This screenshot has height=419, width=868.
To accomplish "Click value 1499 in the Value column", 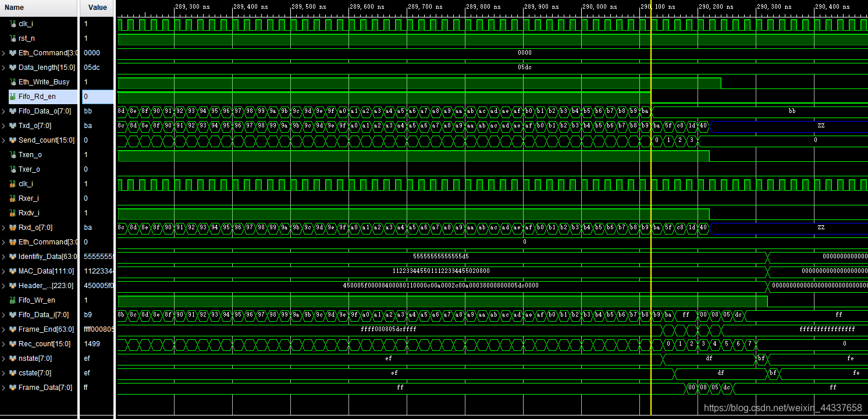I will [92, 344].
